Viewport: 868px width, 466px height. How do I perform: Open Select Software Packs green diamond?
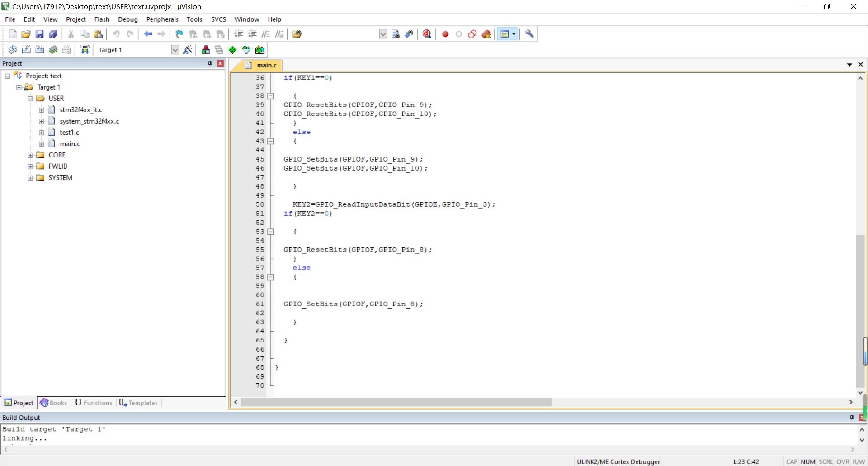tap(232, 50)
